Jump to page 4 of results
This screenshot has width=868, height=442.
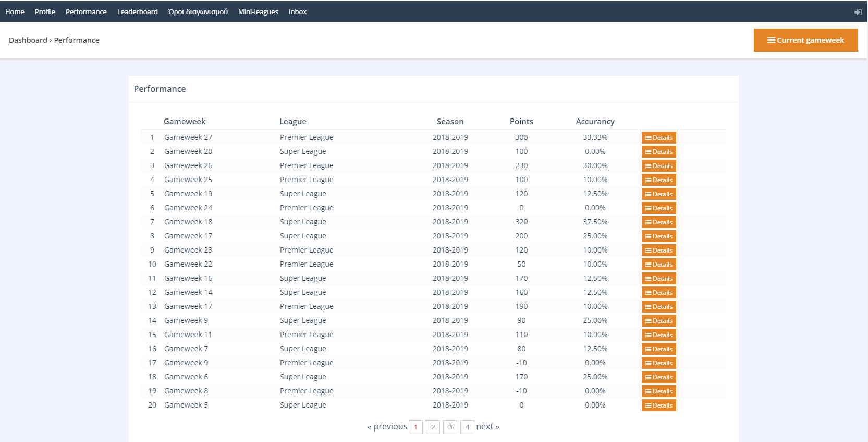pos(467,427)
